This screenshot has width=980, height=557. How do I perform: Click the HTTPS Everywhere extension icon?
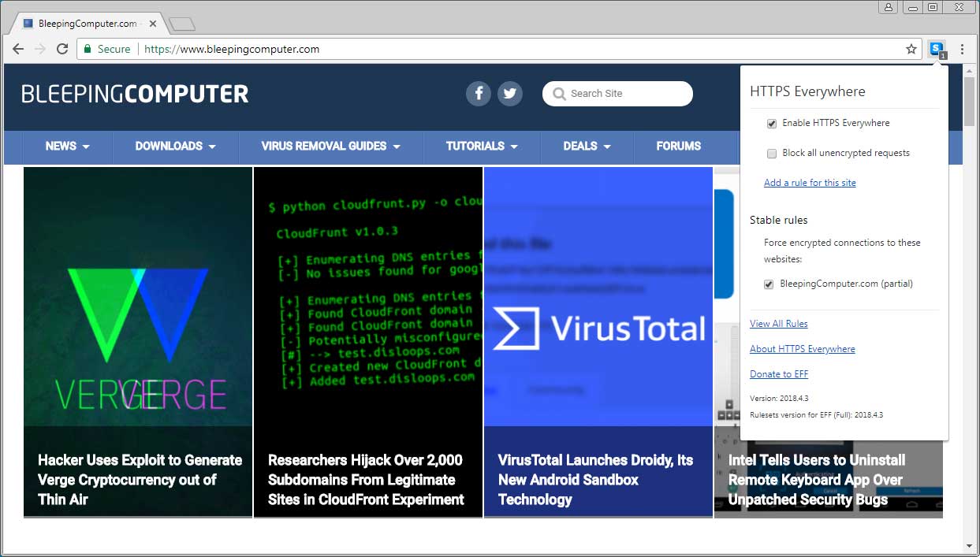(x=936, y=50)
